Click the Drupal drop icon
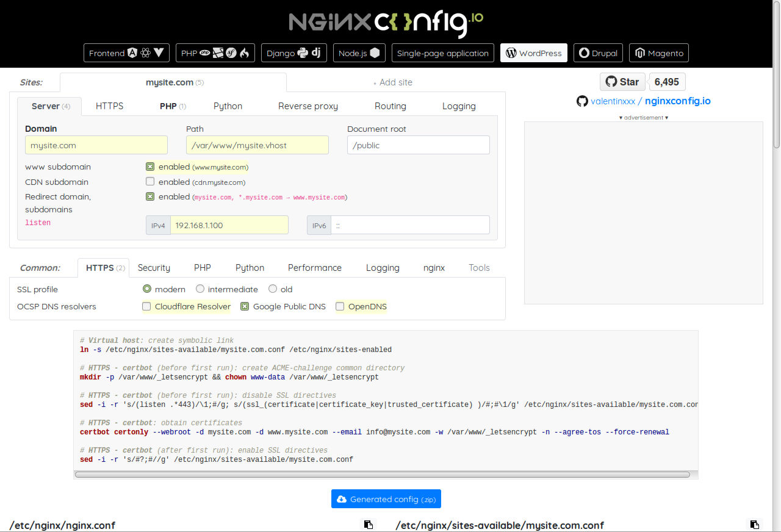The image size is (781, 532). point(584,53)
